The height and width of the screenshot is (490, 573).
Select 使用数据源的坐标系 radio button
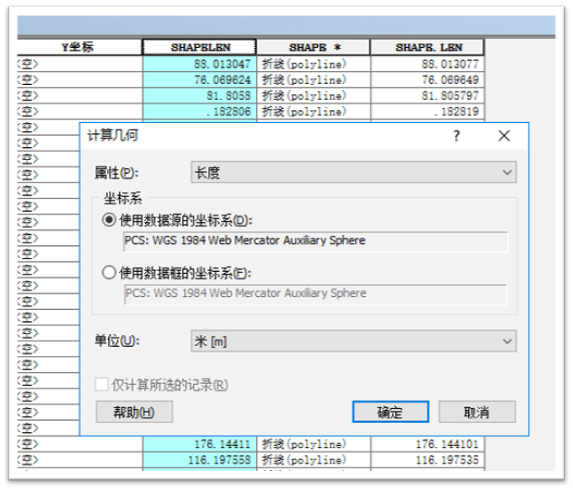(109, 220)
